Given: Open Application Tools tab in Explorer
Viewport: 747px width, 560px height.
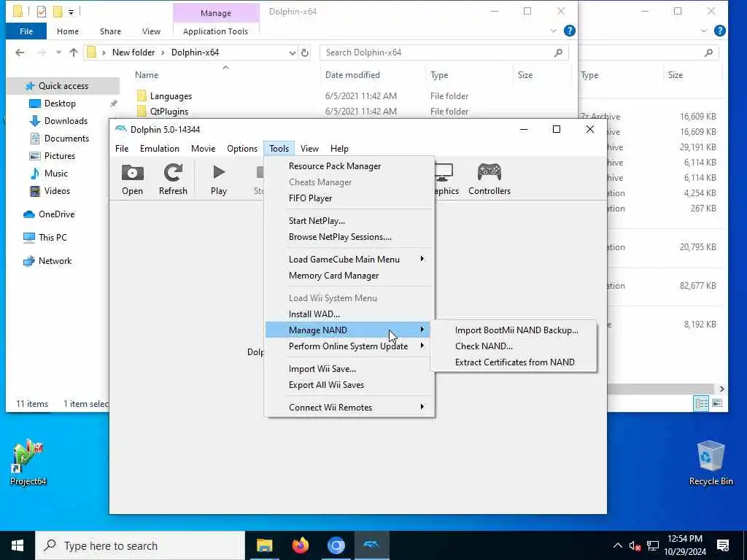Looking at the screenshot, I should point(215,31).
